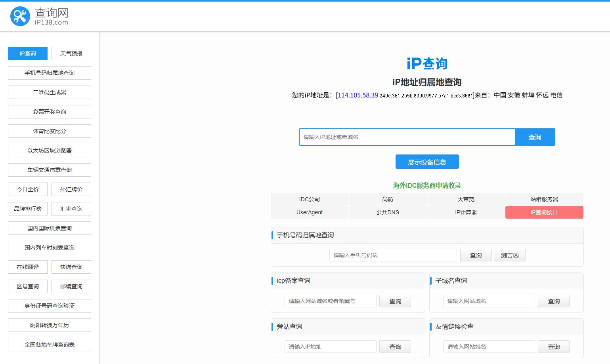
Task: Click the iP地址归属地查询 subheading
Action: (x=427, y=82)
